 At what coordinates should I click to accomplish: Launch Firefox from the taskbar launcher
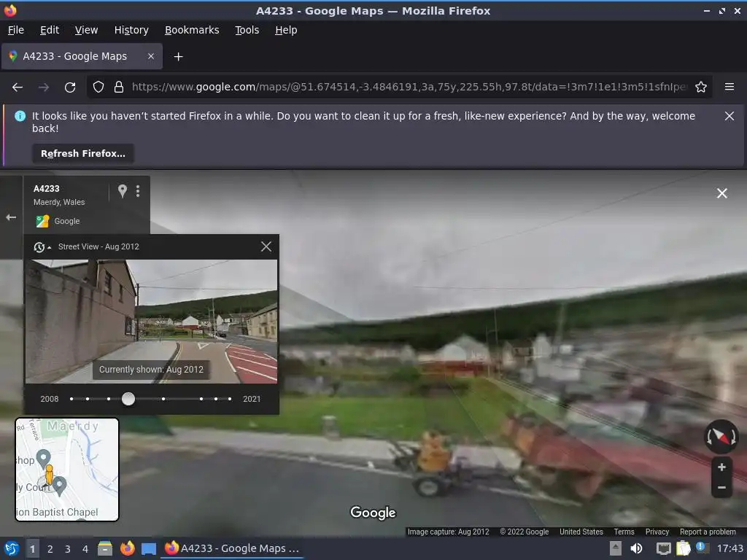(127, 548)
